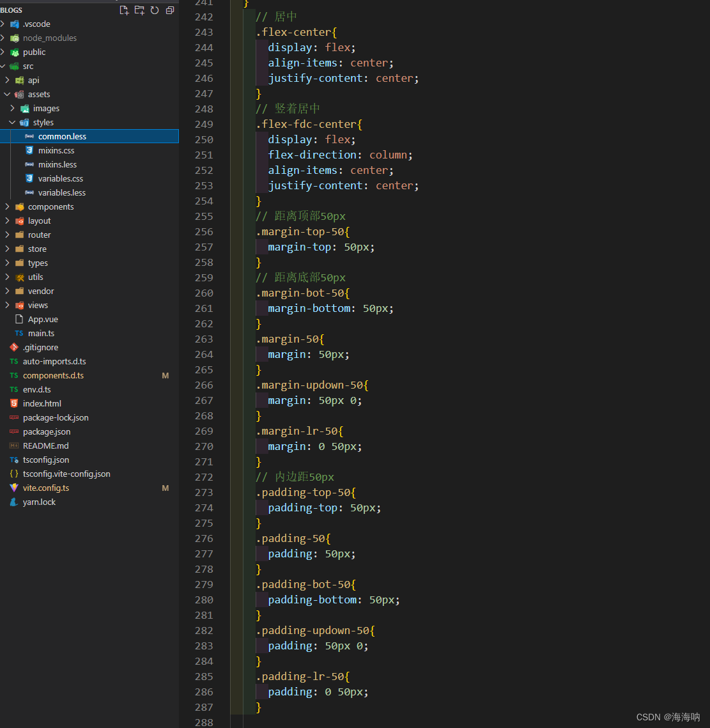Collapse all folders in explorer
The height and width of the screenshot is (728, 710).
pos(170,10)
